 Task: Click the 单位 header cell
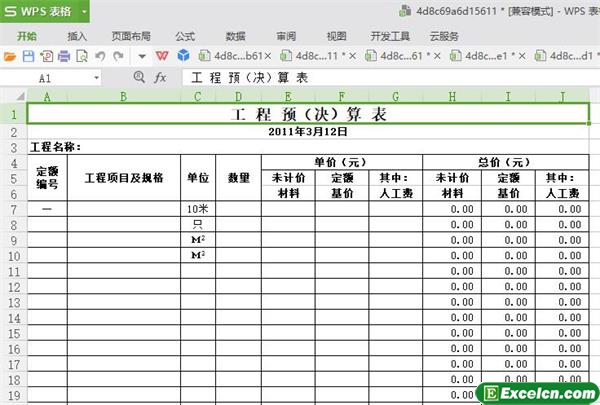[198, 178]
